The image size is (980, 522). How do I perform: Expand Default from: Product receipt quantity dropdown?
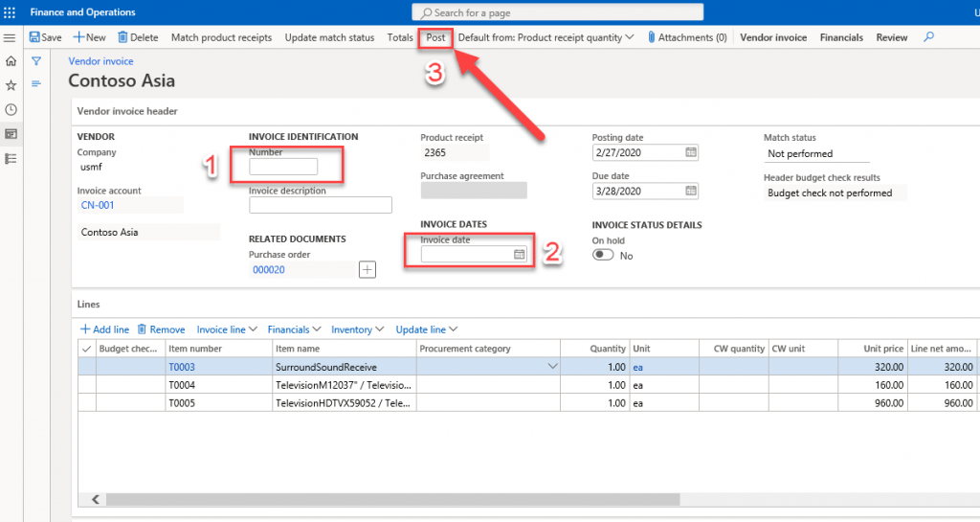click(546, 37)
